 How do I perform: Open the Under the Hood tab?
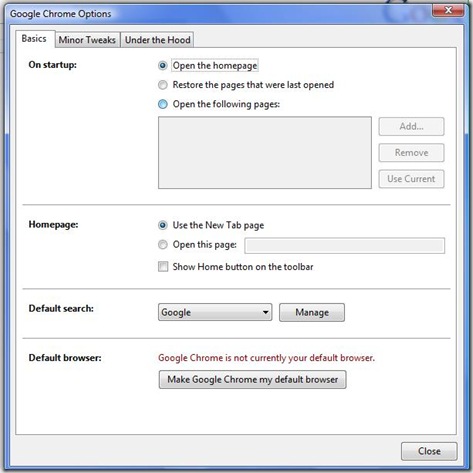157,40
